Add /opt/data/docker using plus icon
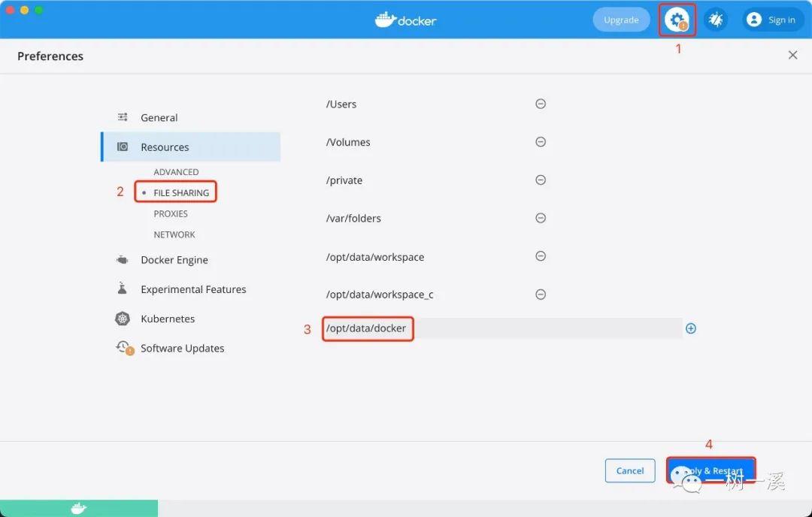 click(690, 328)
